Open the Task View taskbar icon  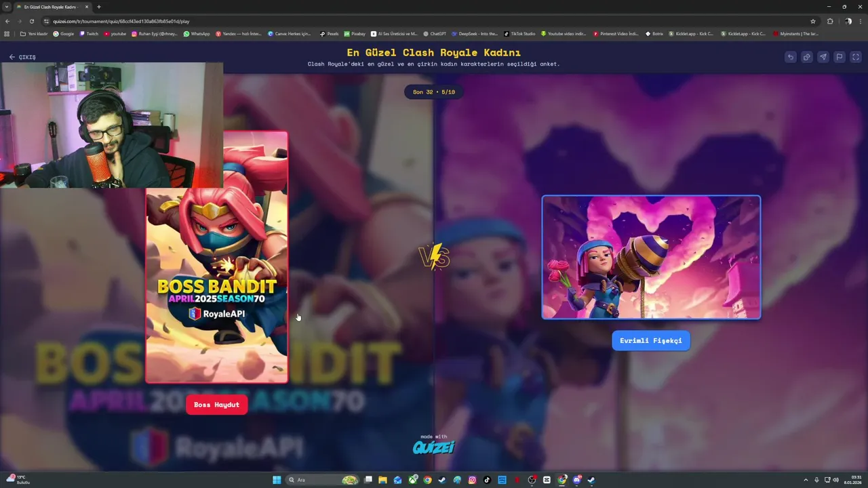pyautogui.click(x=368, y=480)
